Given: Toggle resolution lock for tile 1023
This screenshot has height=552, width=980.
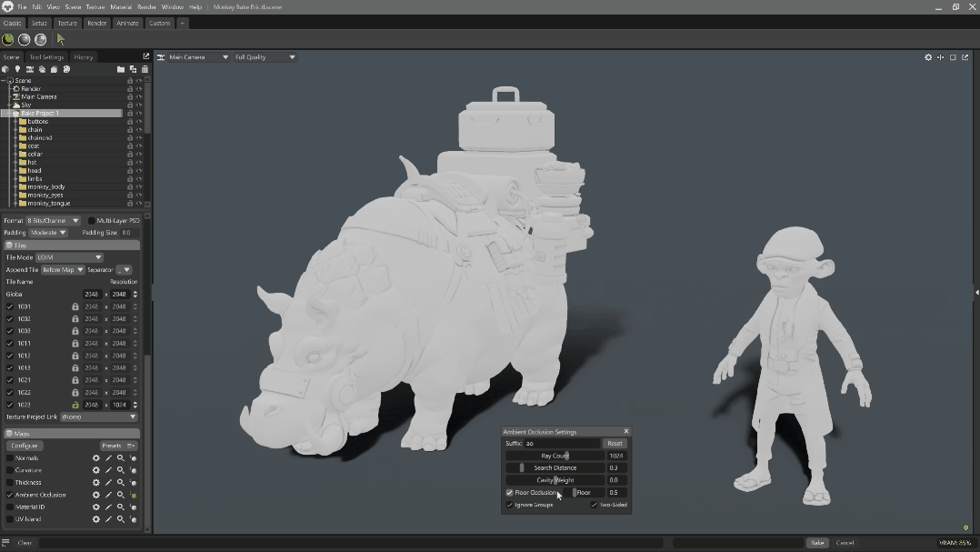Looking at the screenshot, I should coord(75,405).
